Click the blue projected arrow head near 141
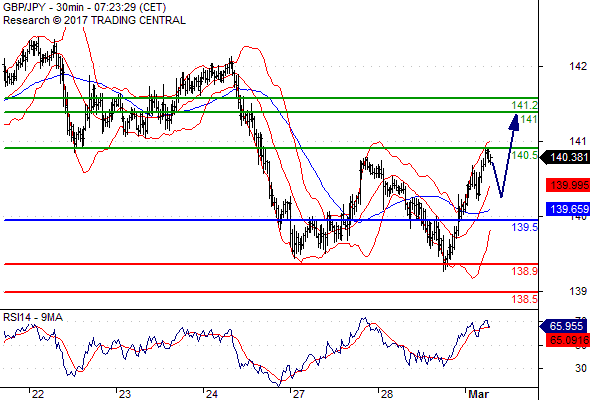This screenshot has height=400, width=590. coord(514,122)
